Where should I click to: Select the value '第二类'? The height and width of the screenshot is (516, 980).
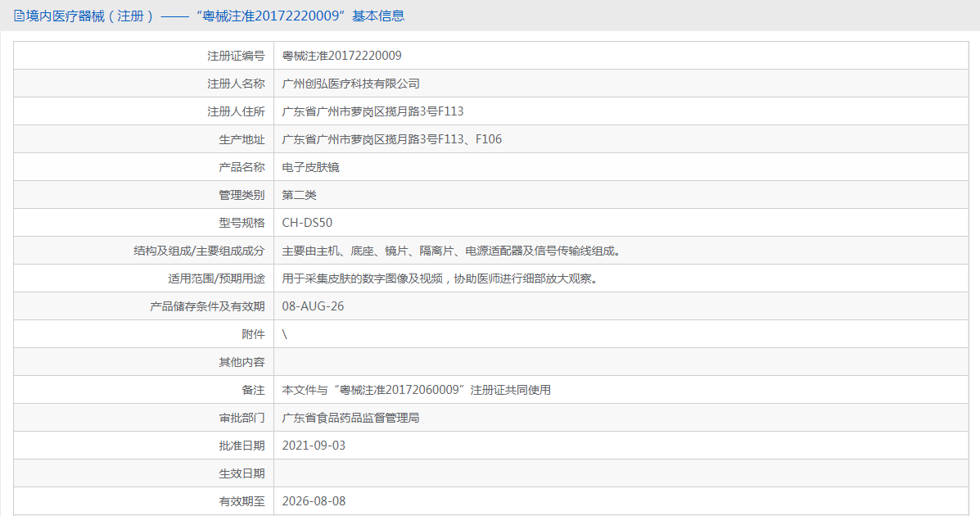300,195
